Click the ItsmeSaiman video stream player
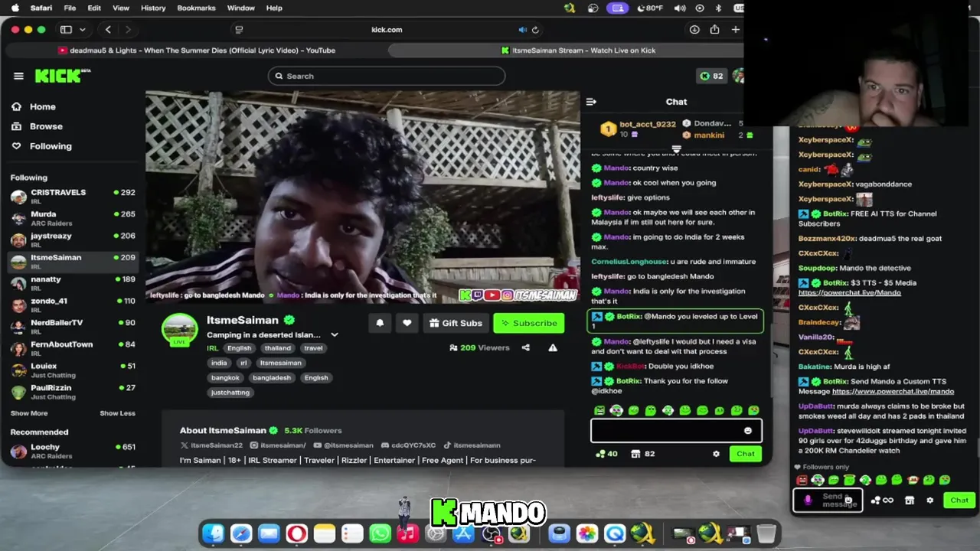 (x=363, y=197)
